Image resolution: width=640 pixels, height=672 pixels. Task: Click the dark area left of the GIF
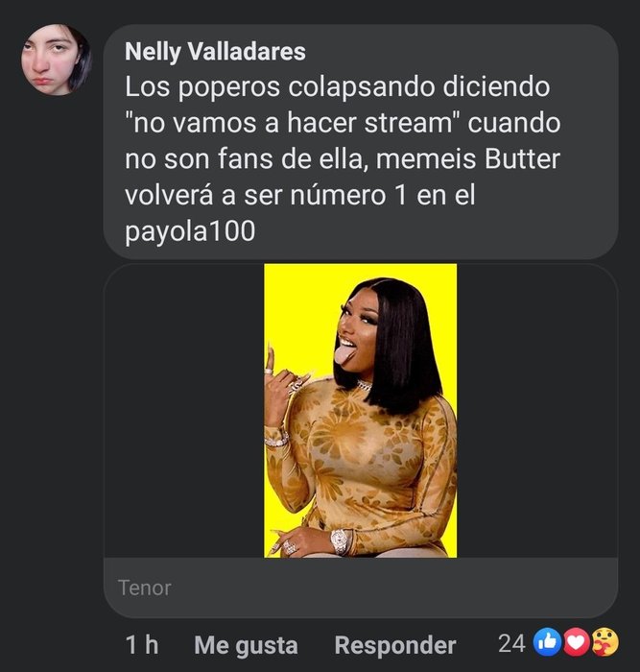[x=184, y=411]
